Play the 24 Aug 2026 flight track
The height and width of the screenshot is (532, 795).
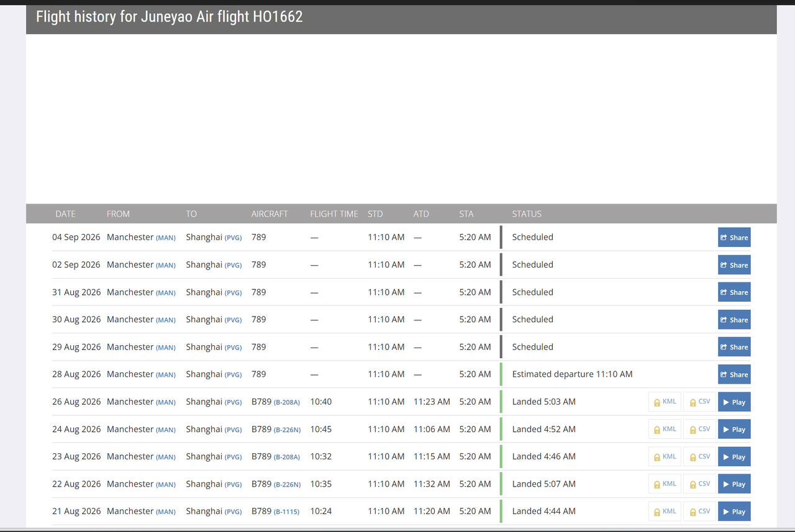point(734,429)
